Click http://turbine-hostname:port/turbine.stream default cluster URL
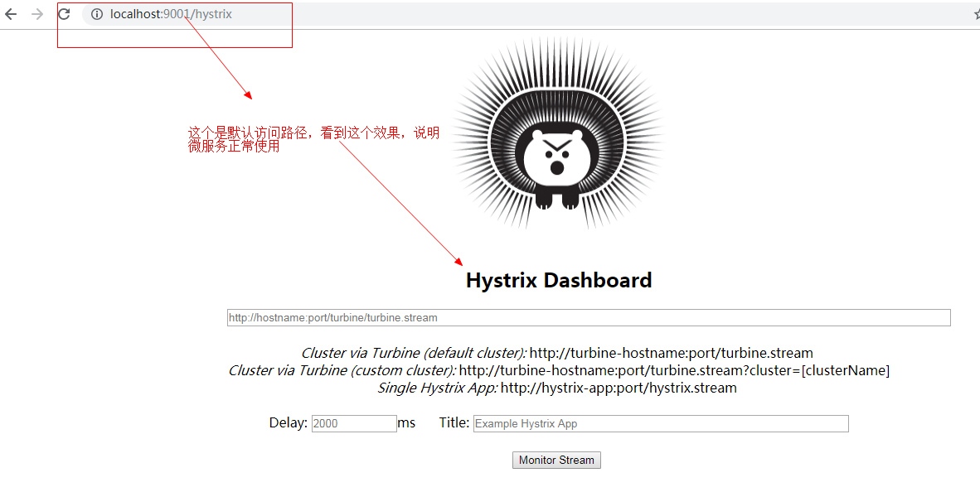 click(672, 353)
